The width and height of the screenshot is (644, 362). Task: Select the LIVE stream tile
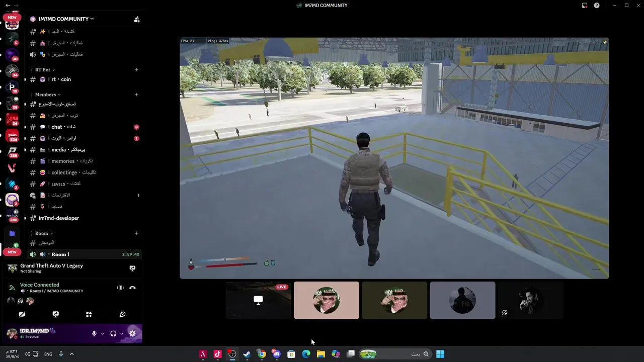[x=258, y=300]
